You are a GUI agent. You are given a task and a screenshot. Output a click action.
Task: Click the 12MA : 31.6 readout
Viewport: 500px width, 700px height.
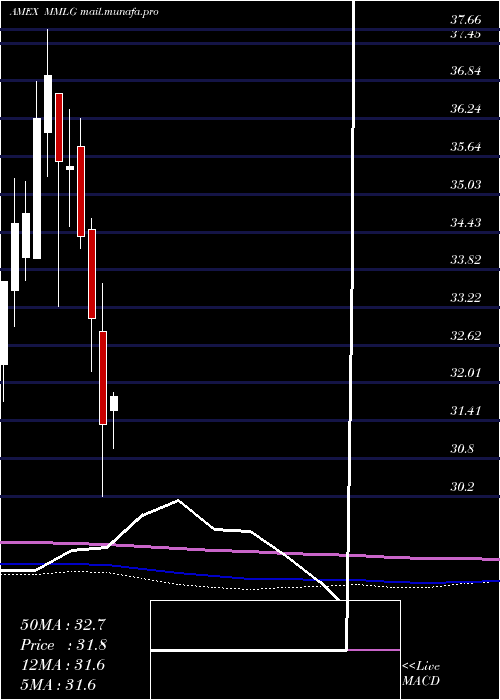coord(63,665)
